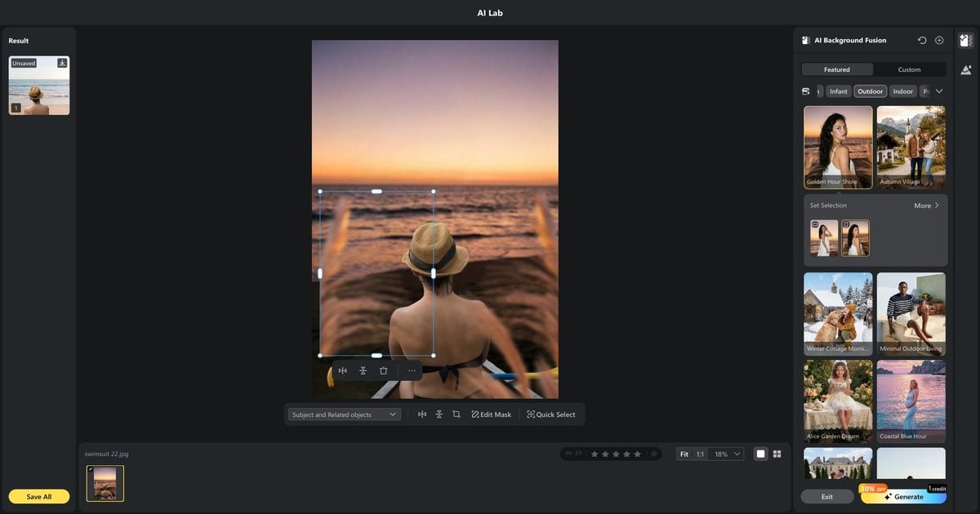
Task: Choose the Alice Garden Dream template
Action: [838, 401]
